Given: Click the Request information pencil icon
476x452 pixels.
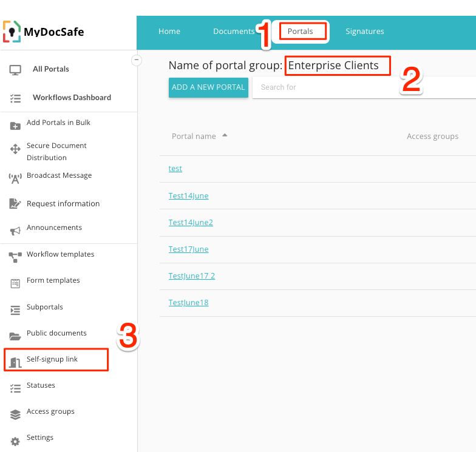Looking at the screenshot, I should (x=15, y=204).
